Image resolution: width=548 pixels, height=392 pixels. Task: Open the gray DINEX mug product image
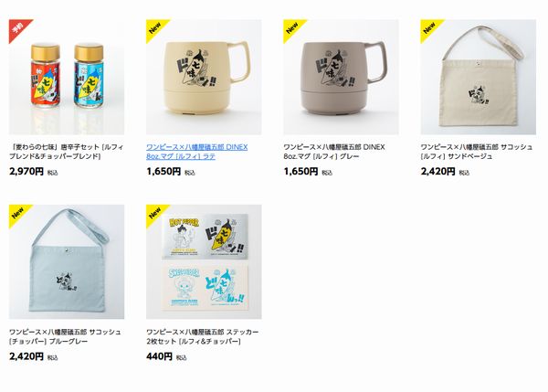point(341,77)
